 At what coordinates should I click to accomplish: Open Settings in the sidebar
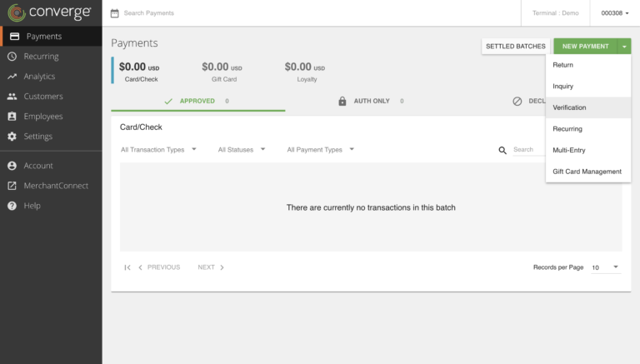51,137
